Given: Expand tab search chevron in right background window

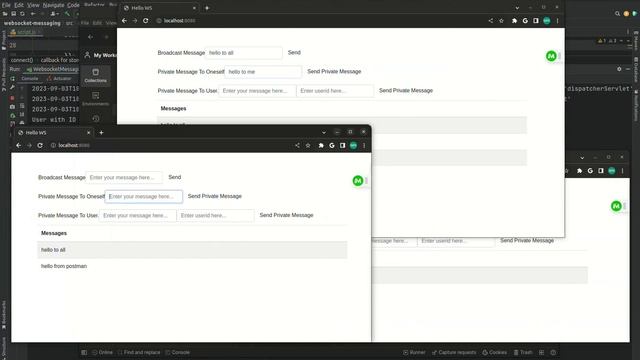Looking at the screenshot, I should coord(582,158).
